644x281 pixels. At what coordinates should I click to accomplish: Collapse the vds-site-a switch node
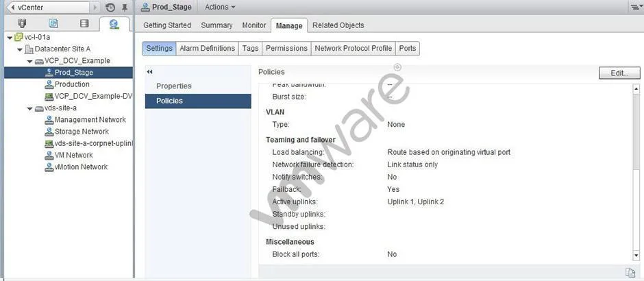point(30,109)
